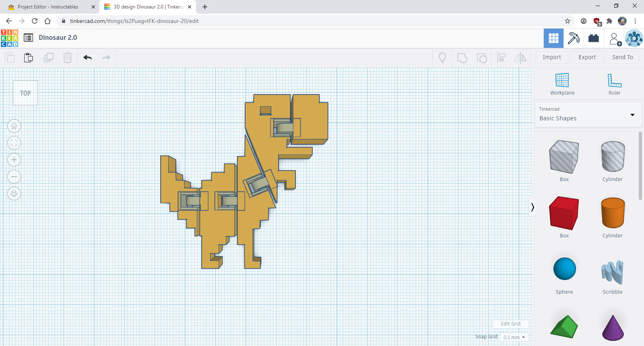
Task: Click the Group shapes icon
Action: click(x=462, y=58)
